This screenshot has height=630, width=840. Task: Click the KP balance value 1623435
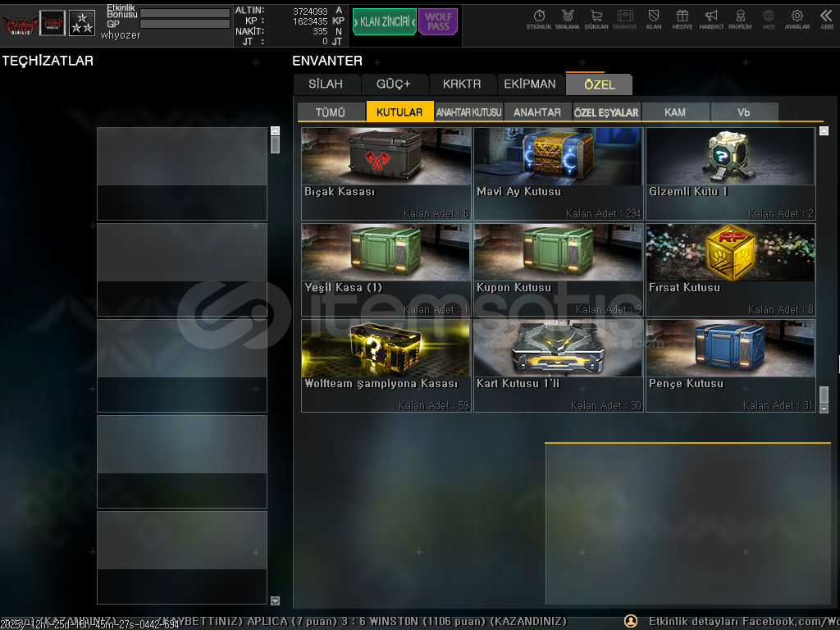click(x=310, y=21)
